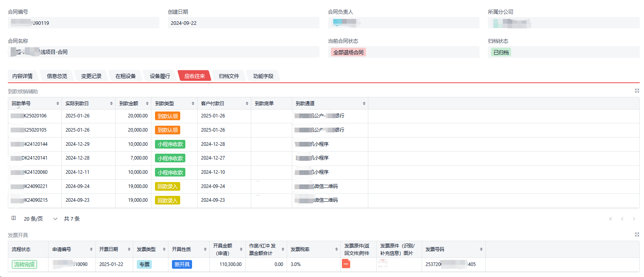The height and width of the screenshot is (277, 644).
Task: Click the column settings icon beside page size
Action: [14, 218]
